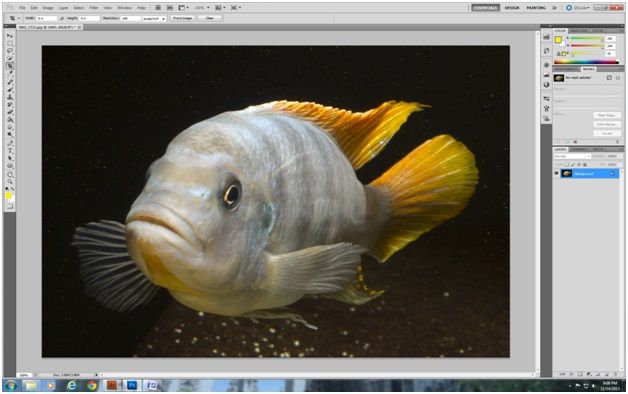Click the Front Image button
This screenshot has width=628, height=394.
tap(183, 18)
